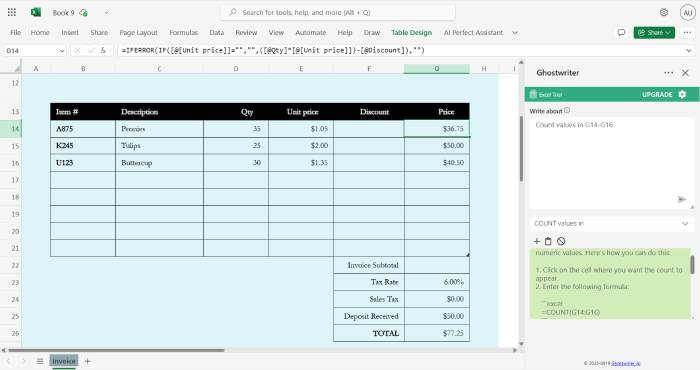Open the Formulas tab

click(183, 33)
